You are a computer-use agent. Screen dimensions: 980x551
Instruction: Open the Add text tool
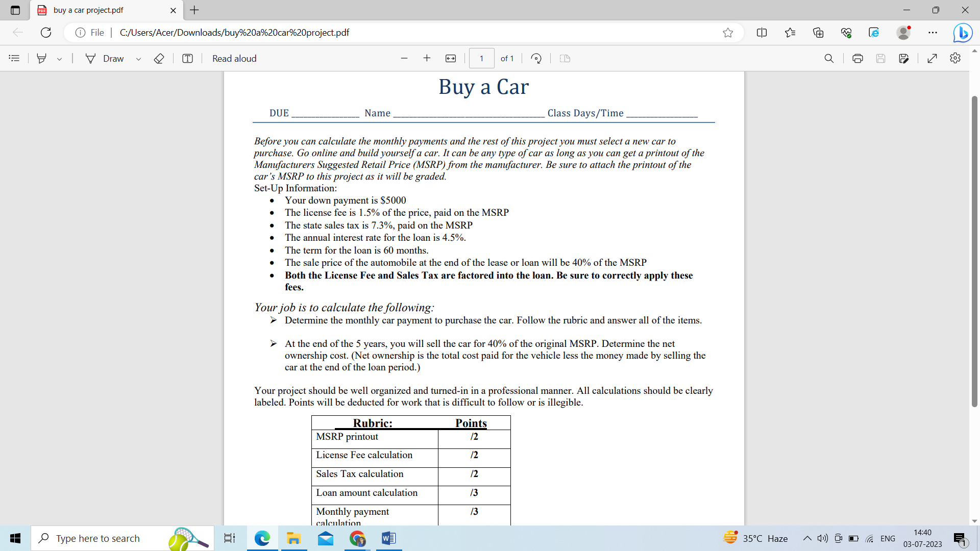(187, 58)
